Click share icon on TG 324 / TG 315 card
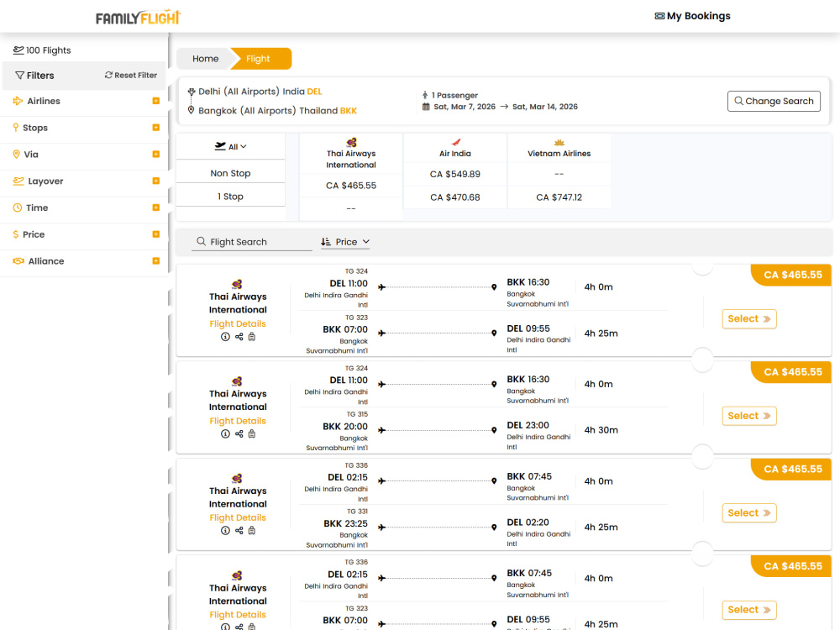This screenshot has height=630, width=840. pos(239,434)
